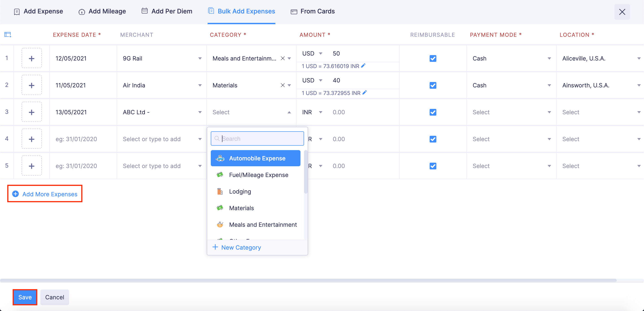Edit exchange rate pencil for 73.616019 INR
Viewport: 644px width, 311px height.
coord(363,66)
